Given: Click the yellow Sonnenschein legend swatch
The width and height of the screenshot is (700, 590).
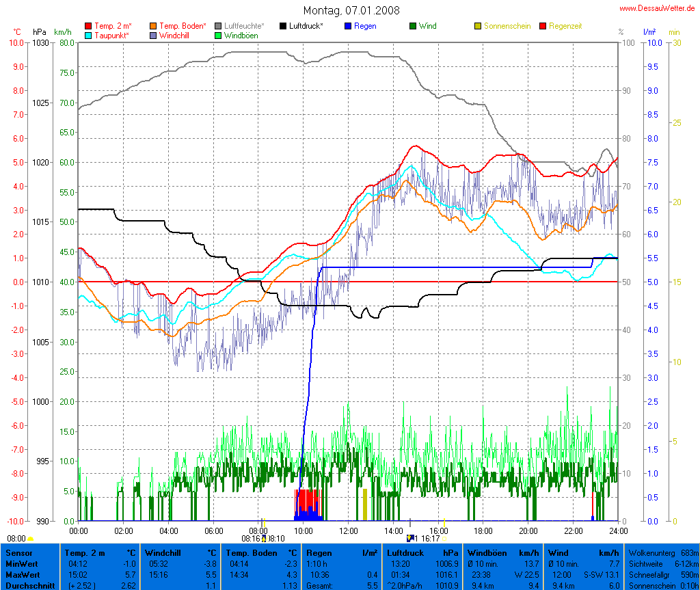Looking at the screenshot, I should point(478,26).
